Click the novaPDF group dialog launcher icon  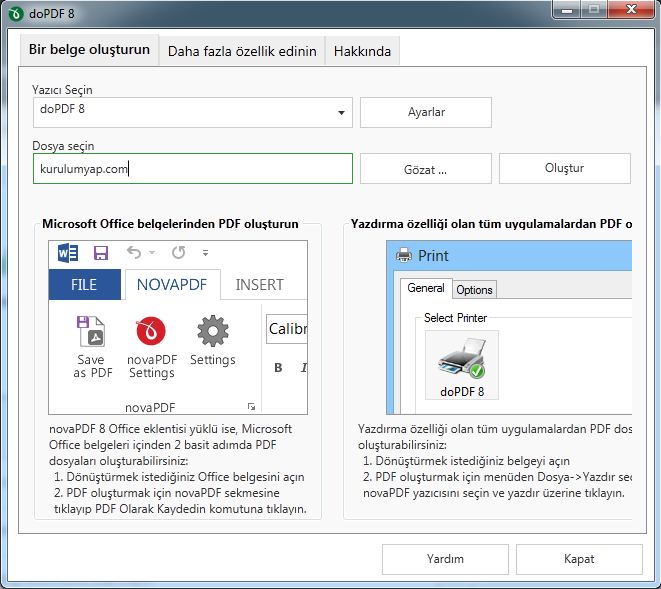(x=251, y=406)
